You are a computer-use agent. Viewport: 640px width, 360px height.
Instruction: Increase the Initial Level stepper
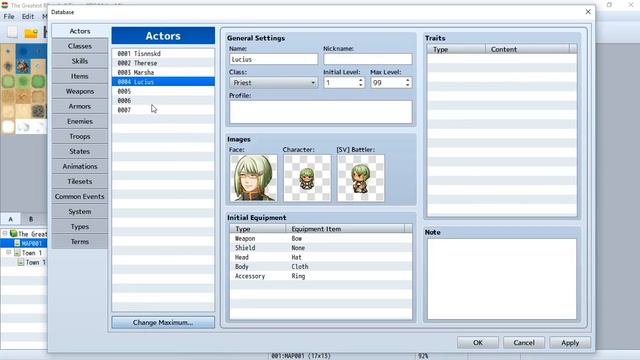coord(360,80)
